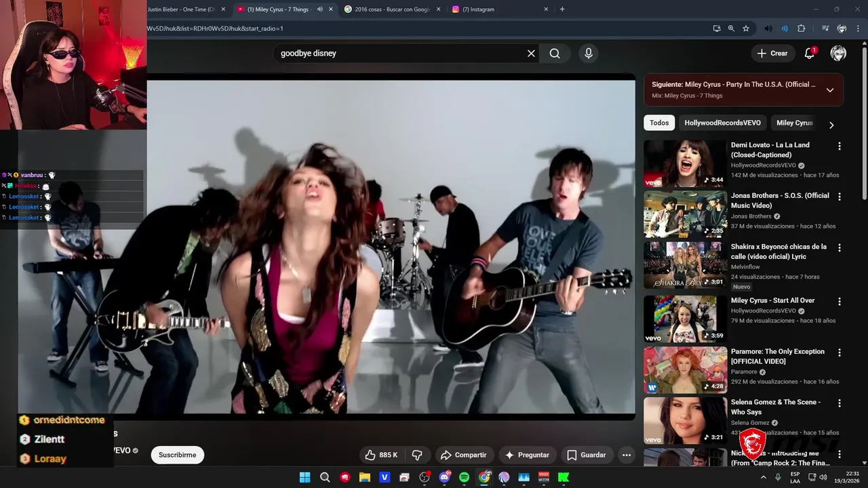The height and width of the screenshot is (488, 868).
Task: Open Paramore The Only Exception thumbnail
Action: (685, 369)
